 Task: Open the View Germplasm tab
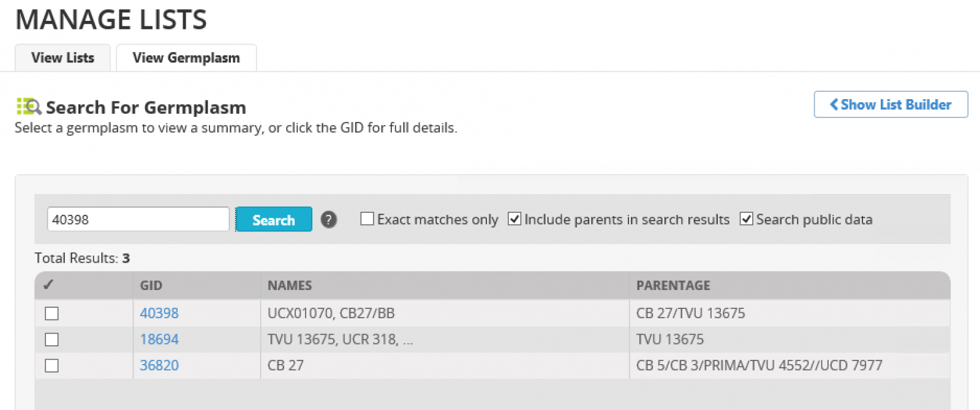tap(186, 58)
